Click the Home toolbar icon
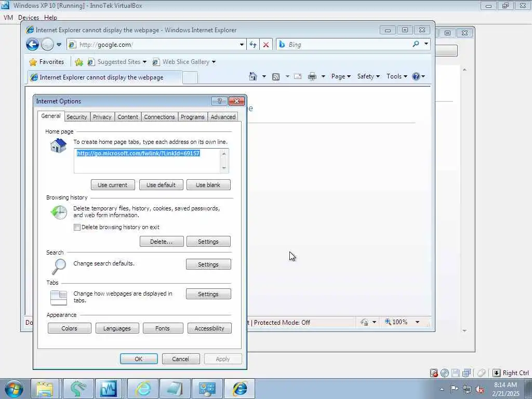532x399 pixels. [253, 76]
